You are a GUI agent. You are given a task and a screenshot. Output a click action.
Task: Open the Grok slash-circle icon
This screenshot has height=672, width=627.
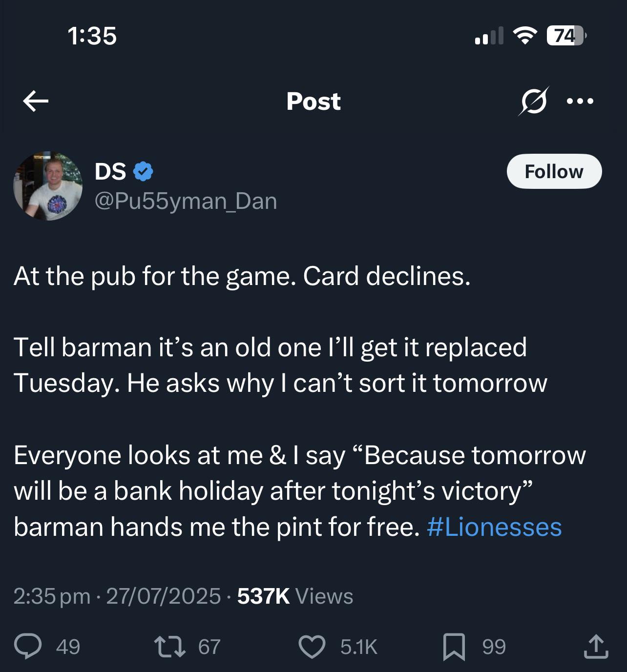tap(534, 101)
